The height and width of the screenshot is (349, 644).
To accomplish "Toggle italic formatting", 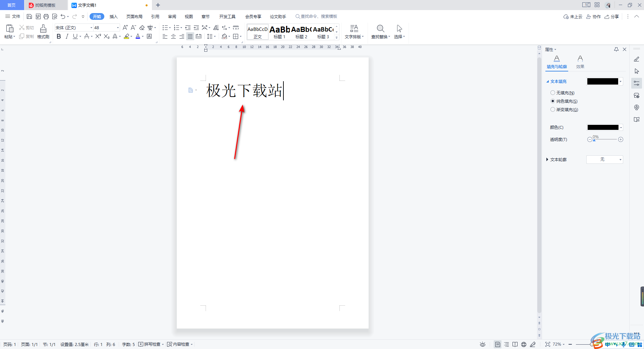I will (x=67, y=36).
